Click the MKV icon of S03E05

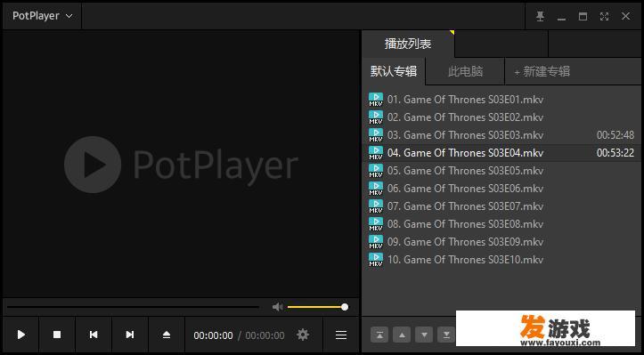[x=376, y=171]
